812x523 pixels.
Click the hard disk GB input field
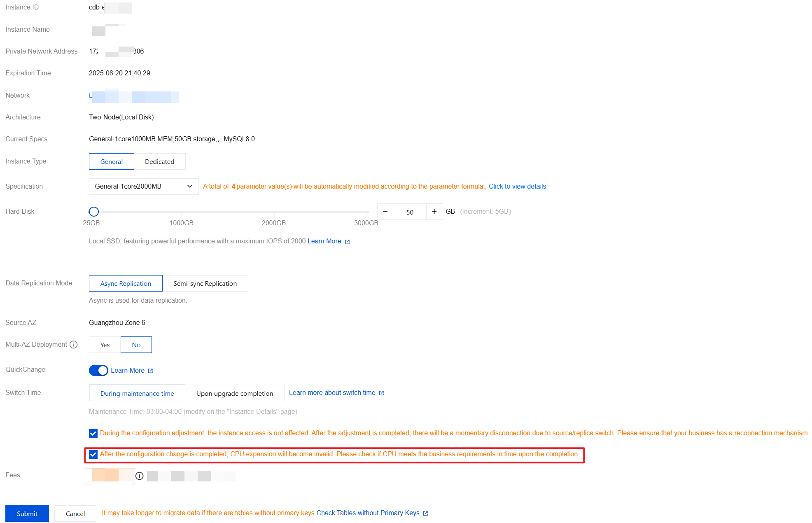point(410,212)
